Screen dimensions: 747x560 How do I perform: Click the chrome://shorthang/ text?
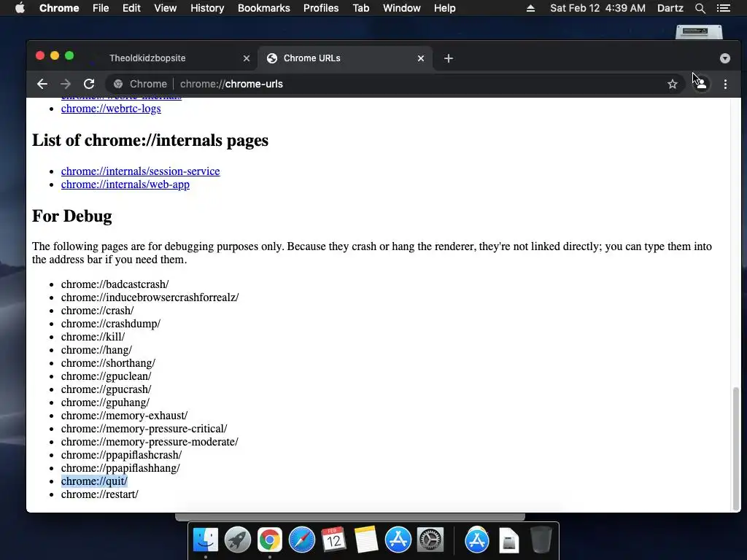[x=108, y=363]
